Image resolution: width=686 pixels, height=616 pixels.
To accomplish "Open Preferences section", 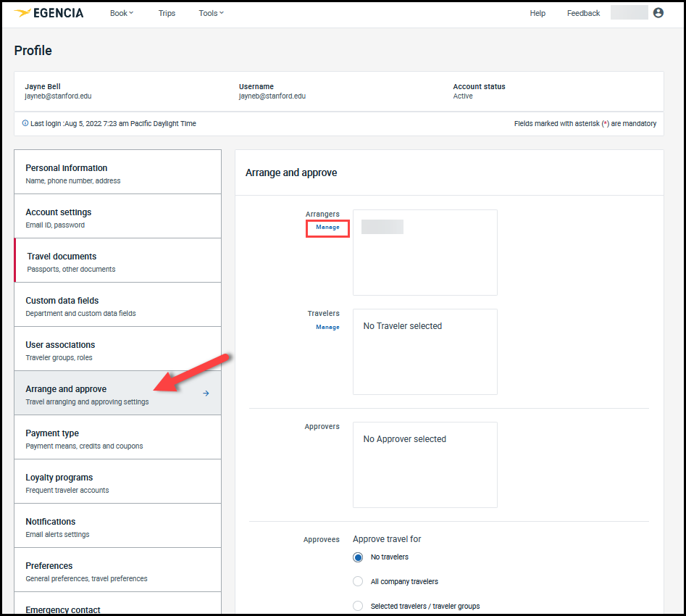I will [x=117, y=570].
